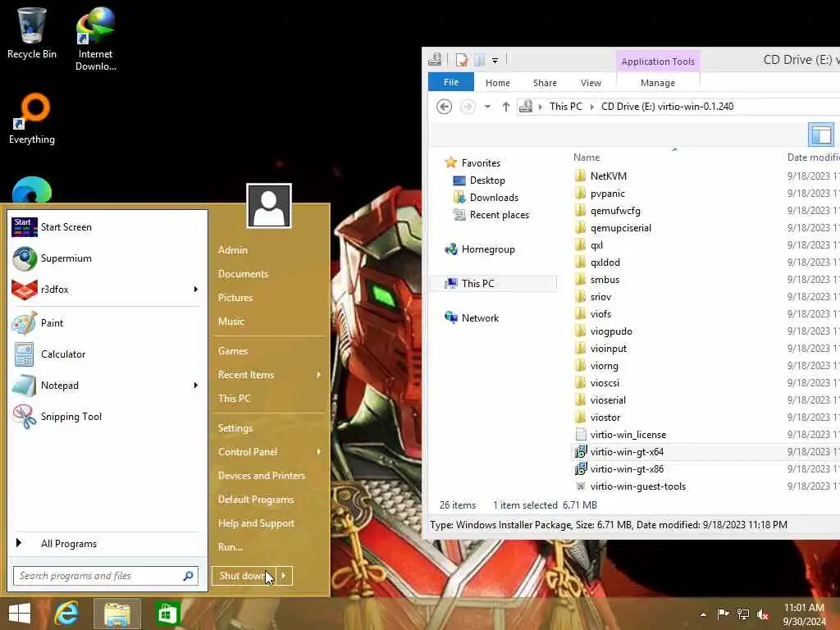Image resolution: width=840 pixels, height=630 pixels.
Task: Select Downloads under Favorites
Action: pyautogui.click(x=493, y=198)
